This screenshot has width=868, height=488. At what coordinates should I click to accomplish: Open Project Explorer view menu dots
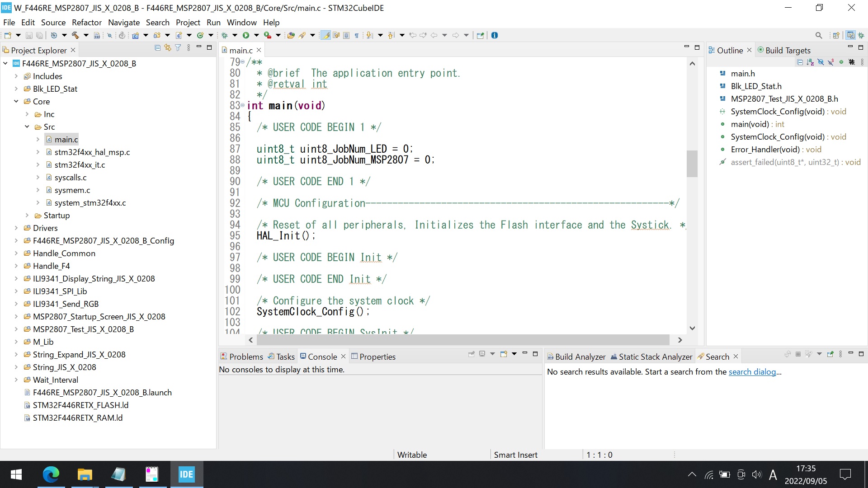click(189, 47)
